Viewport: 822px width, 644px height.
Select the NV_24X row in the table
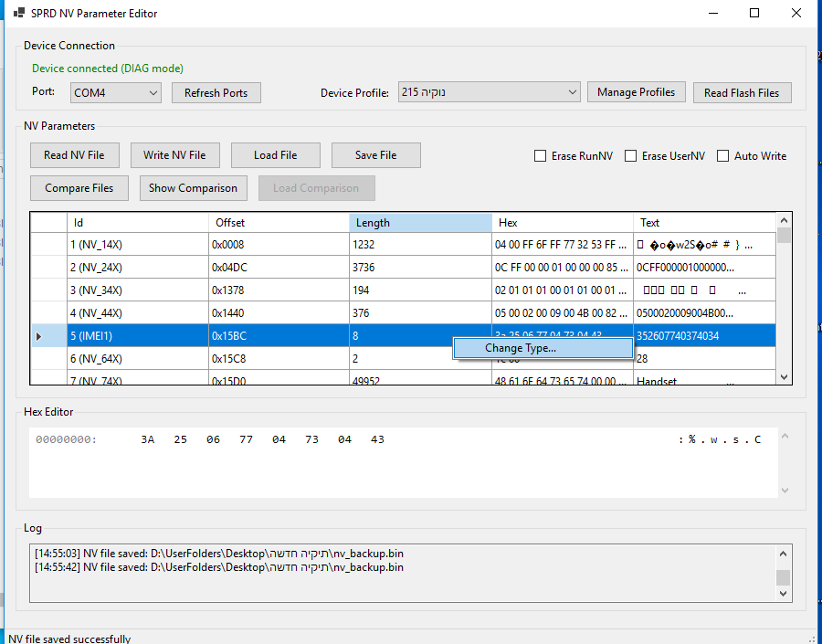click(137, 268)
